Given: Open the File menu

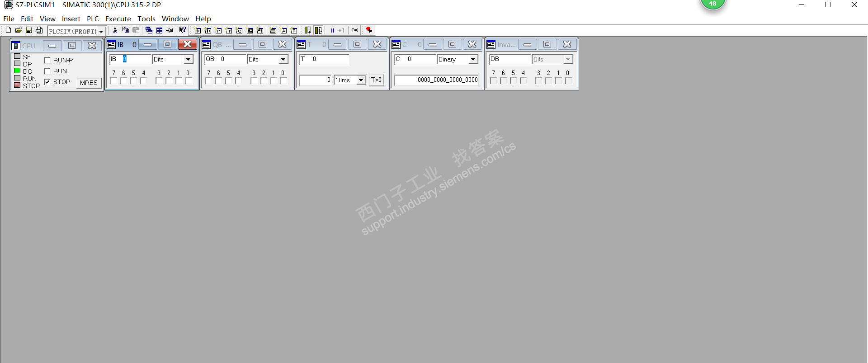Looking at the screenshot, I should [9, 19].
